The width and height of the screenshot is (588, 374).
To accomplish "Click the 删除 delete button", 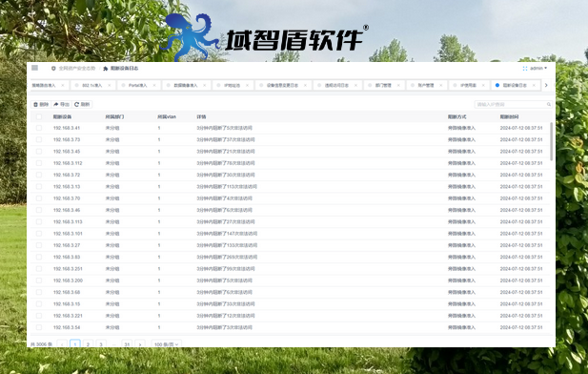I will point(41,104).
